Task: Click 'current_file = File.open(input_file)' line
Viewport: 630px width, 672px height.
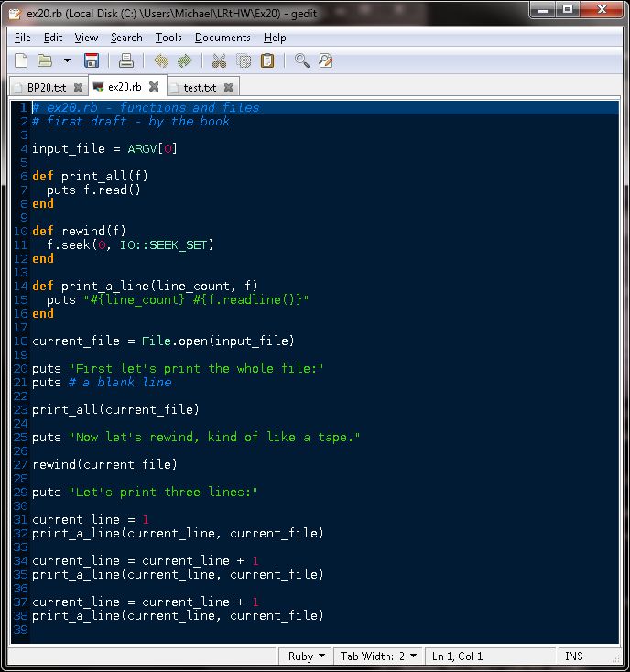Action: (x=163, y=341)
